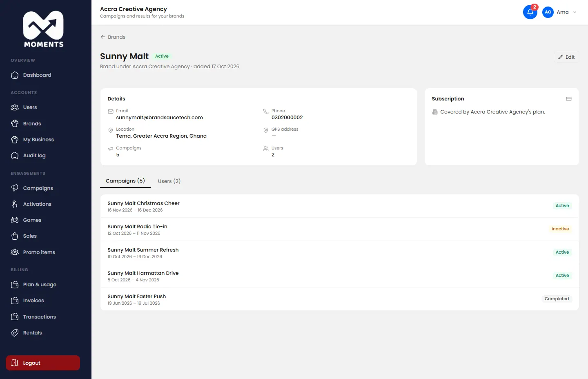
Task: Go back to Brands list
Action: point(113,37)
